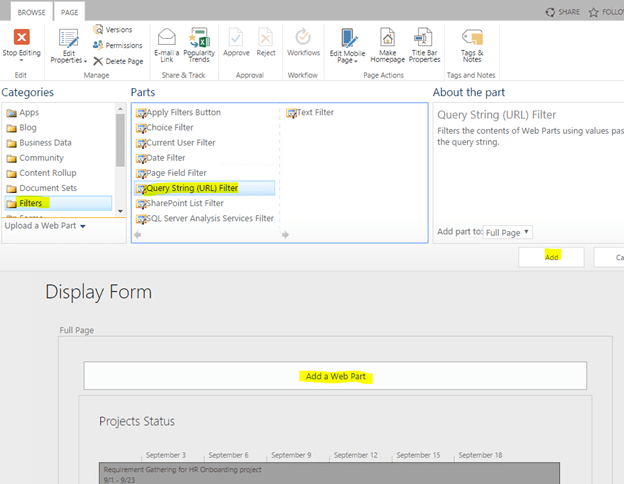Choose SharePoint List Filter part
Screen dimensions: 624x484
179,203
